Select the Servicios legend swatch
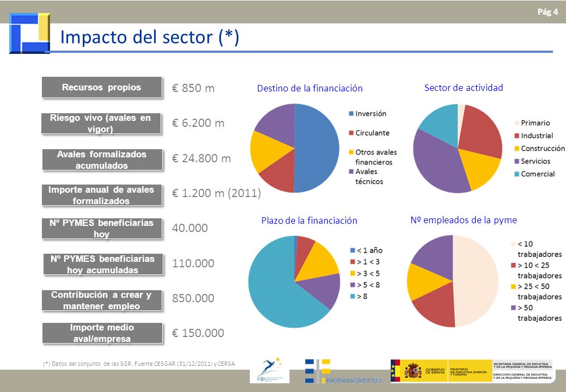Viewport: 566px width, 392px height. [517, 161]
